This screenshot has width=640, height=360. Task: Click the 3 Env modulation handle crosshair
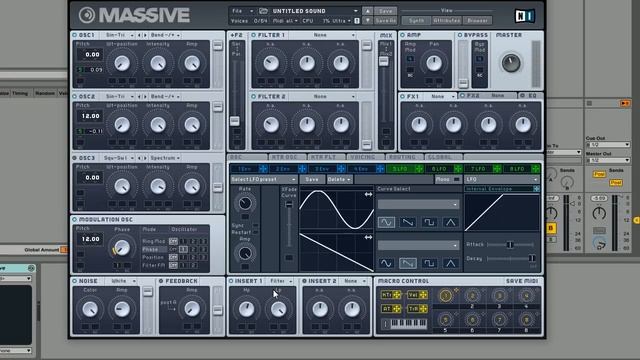click(x=341, y=169)
